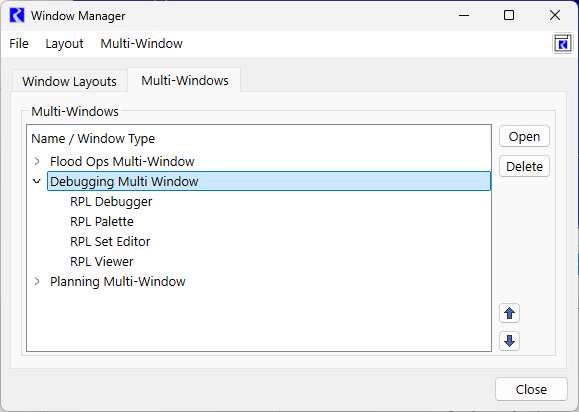Open the File menu
This screenshot has width=579, height=412.
19,44
